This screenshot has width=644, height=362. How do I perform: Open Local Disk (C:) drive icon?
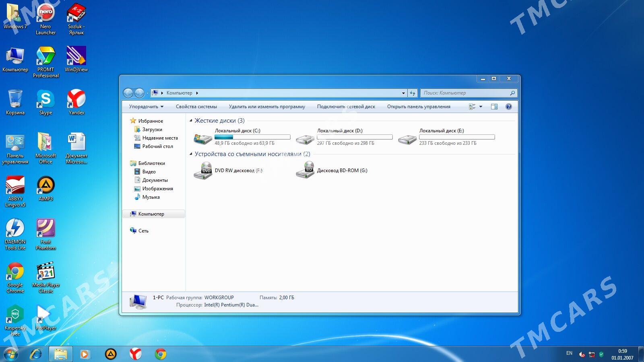tap(203, 139)
